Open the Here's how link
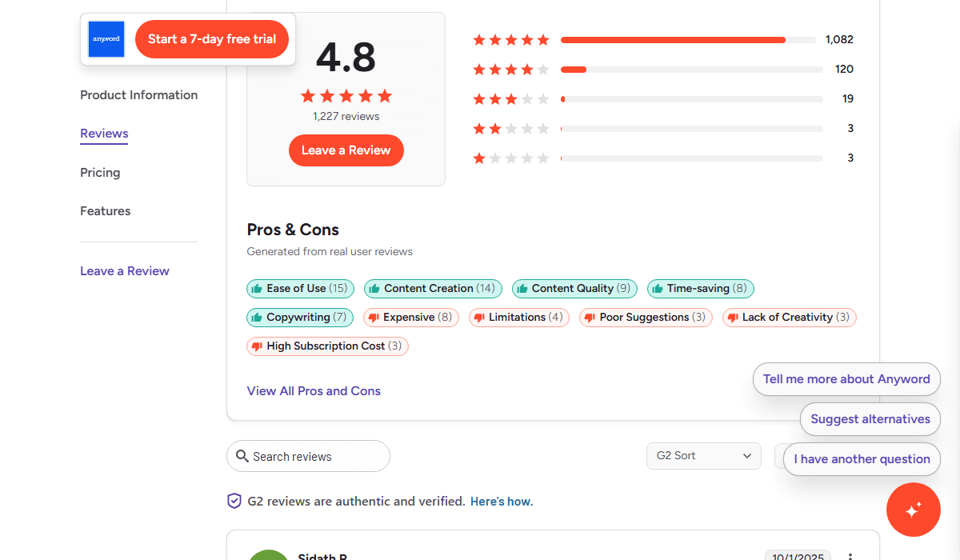 501,501
